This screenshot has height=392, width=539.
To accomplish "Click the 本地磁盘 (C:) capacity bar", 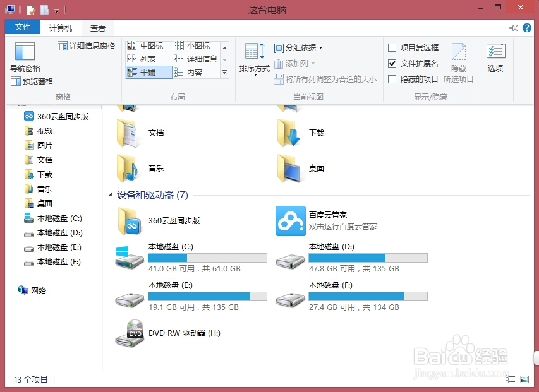I will (x=207, y=257).
